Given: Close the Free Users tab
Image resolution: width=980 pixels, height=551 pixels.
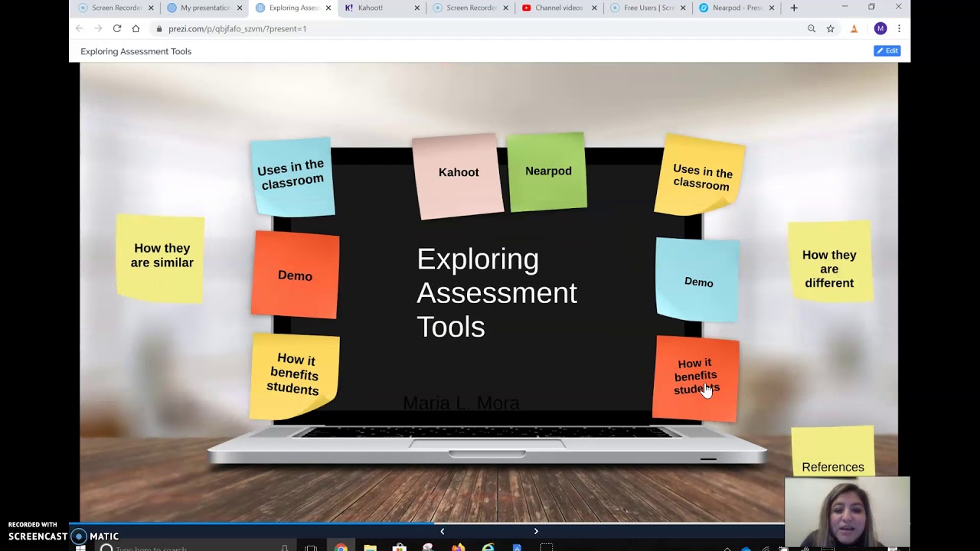Looking at the screenshot, I should click(683, 8).
